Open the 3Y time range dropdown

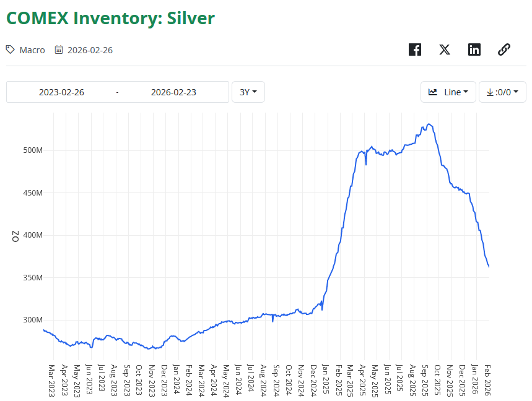point(248,92)
